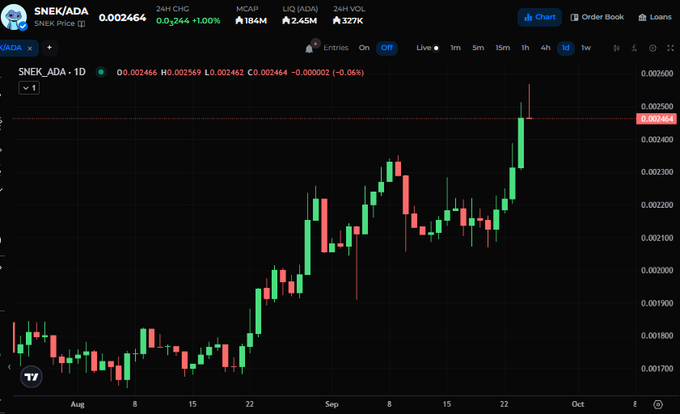Open the indicators fx icon

pyautogui.click(x=634, y=48)
